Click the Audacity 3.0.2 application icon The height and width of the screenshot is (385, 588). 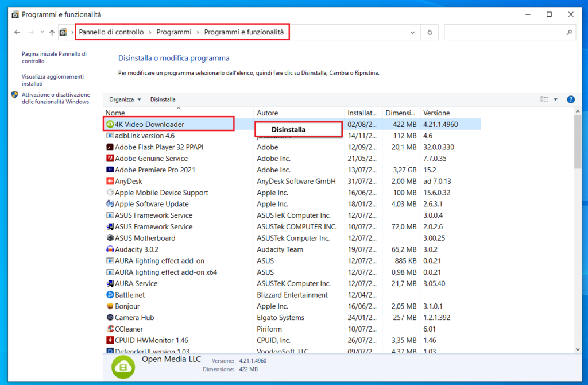point(110,249)
